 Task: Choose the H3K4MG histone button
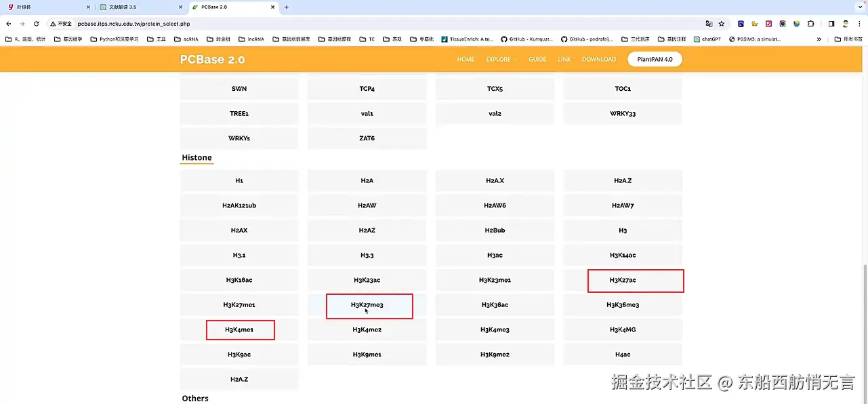tap(623, 329)
